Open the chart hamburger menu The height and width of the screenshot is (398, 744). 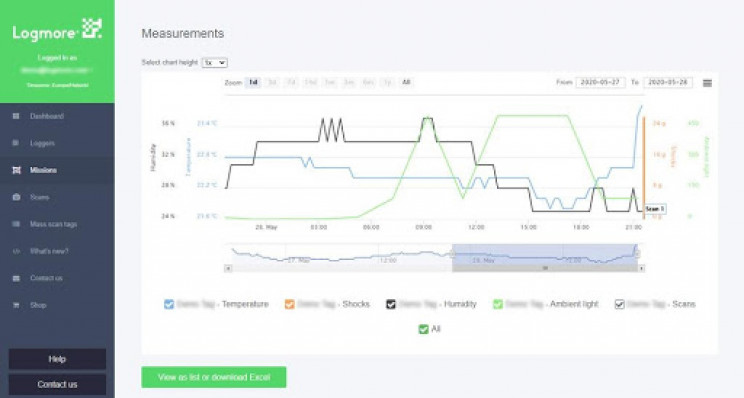(x=707, y=83)
